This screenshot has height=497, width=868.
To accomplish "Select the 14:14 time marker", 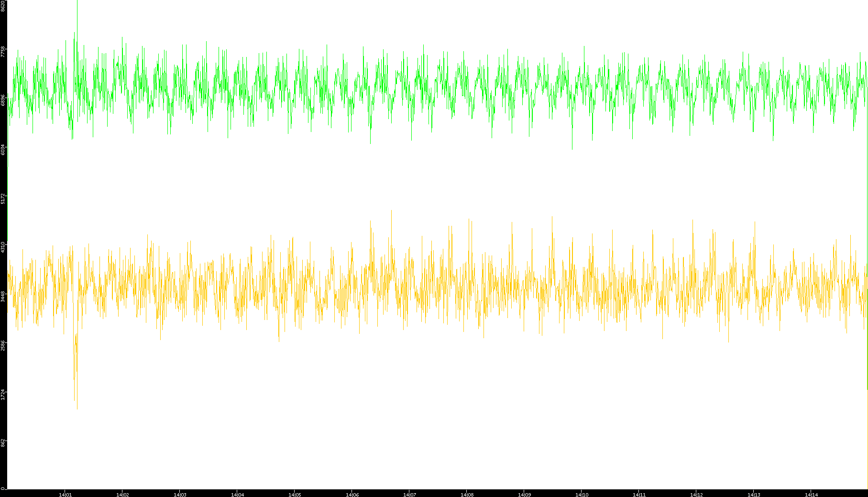I will coord(811,494).
